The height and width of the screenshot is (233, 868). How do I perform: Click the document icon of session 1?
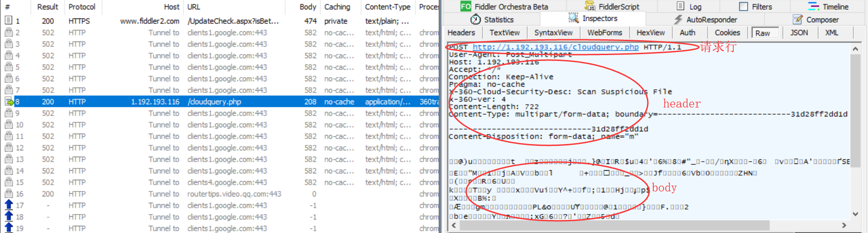click(8, 20)
